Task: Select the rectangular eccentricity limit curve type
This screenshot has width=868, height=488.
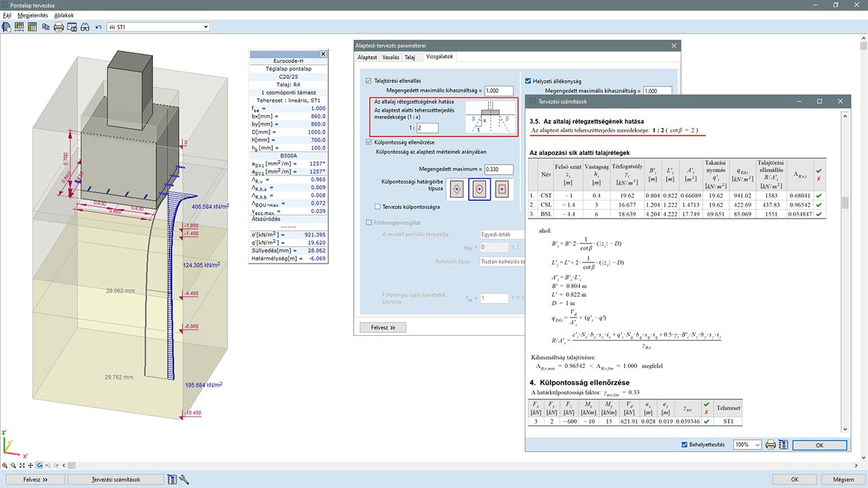Action: pos(502,188)
